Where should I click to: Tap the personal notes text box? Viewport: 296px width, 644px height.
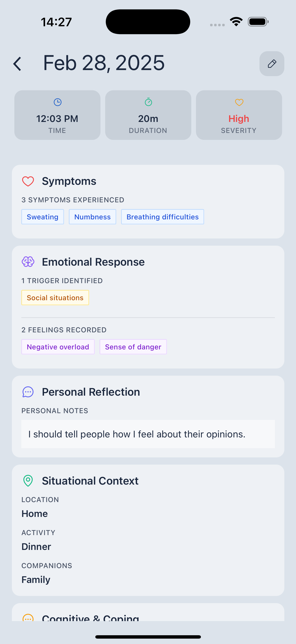coord(148,434)
